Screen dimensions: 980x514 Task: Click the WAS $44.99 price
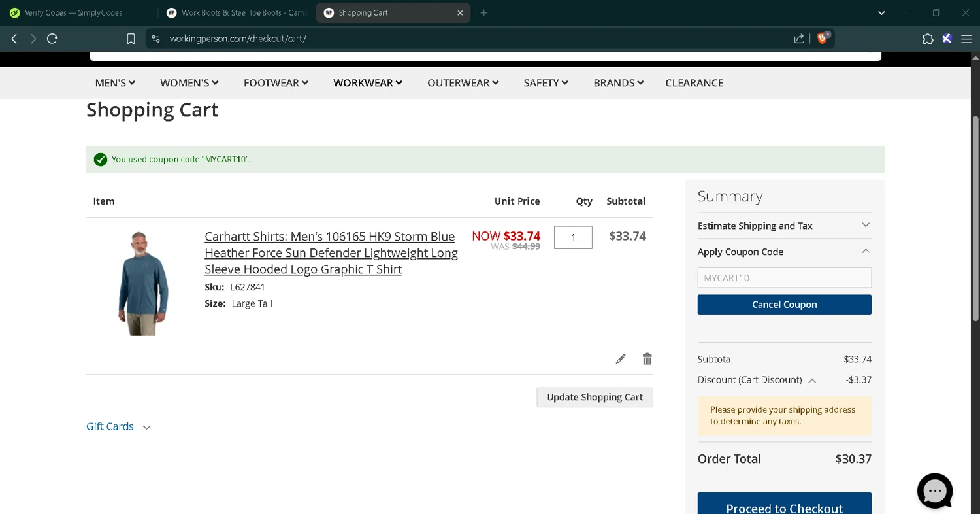click(515, 247)
